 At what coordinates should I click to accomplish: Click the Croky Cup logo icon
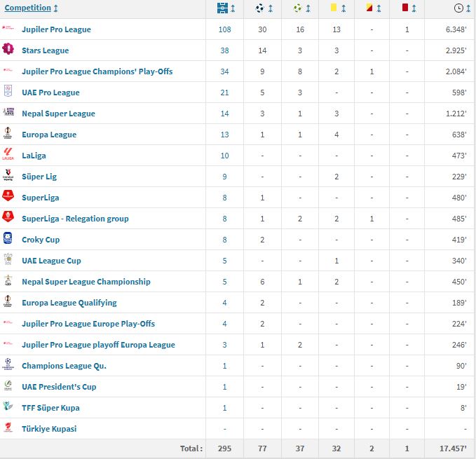8,238
